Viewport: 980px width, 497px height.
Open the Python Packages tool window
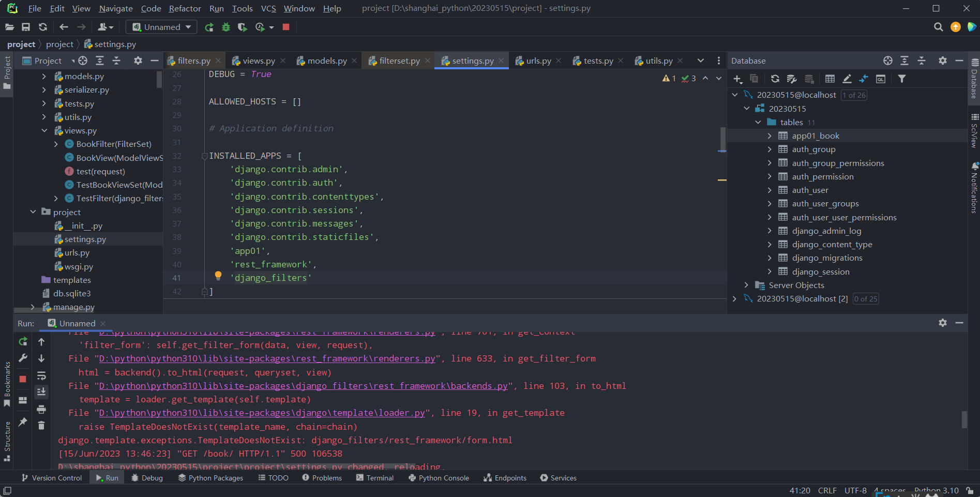pyautogui.click(x=210, y=478)
